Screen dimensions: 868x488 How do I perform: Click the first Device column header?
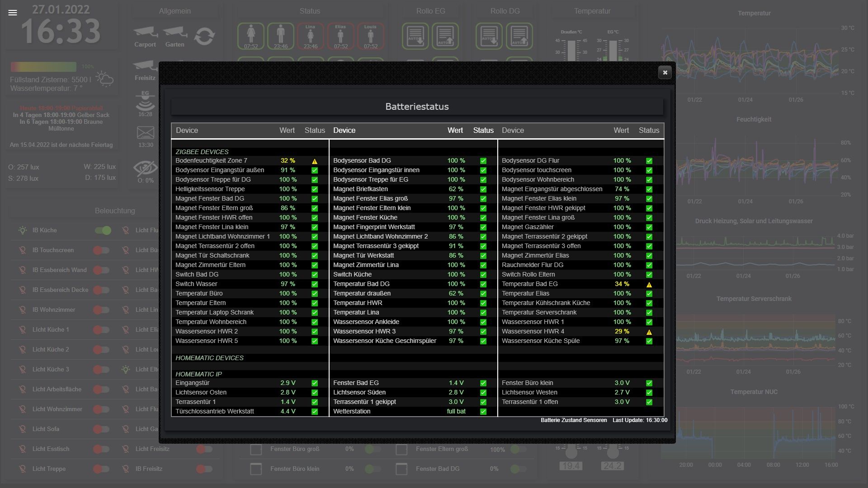[187, 131]
